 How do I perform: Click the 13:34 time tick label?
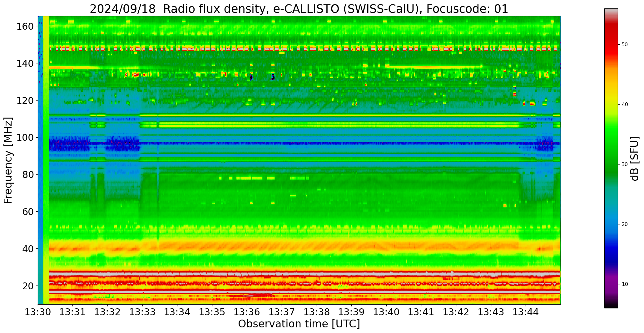[177, 312]
